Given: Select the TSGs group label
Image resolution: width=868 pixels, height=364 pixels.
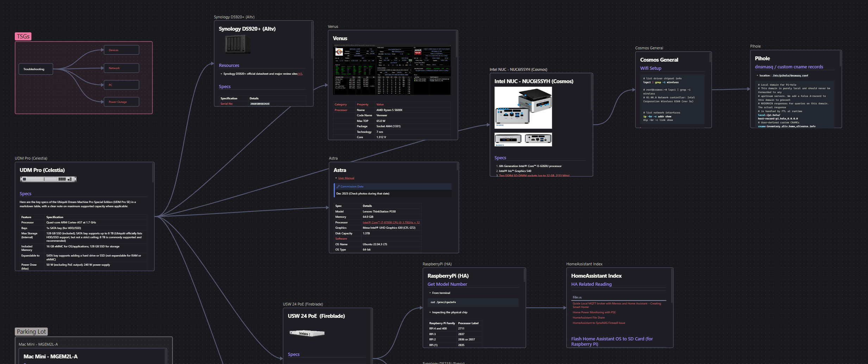Looking at the screenshot, I should pos(23,36).
